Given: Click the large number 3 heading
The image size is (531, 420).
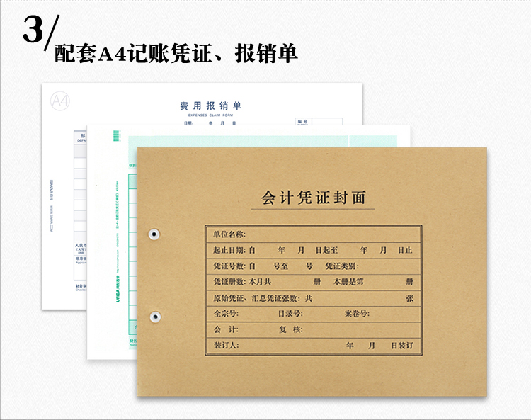Looking at the screenshot, I should tap(34, 30).
